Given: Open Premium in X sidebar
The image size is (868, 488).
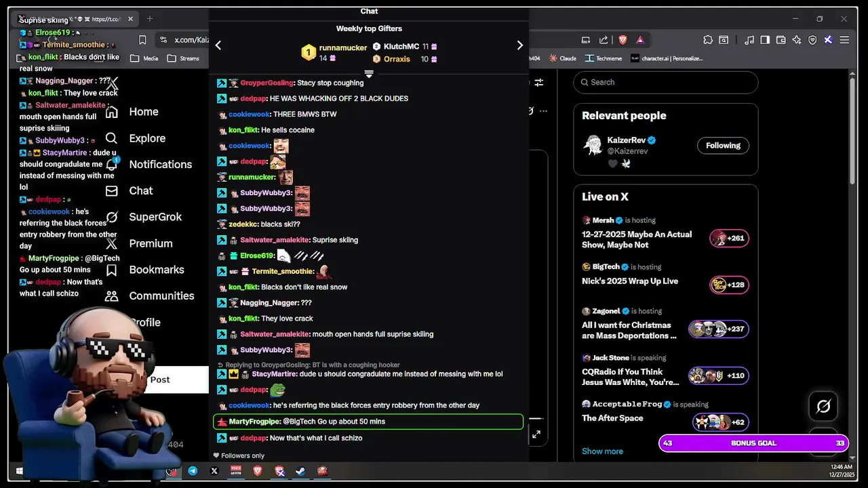Looking at the screenshot, I should 151,243.
